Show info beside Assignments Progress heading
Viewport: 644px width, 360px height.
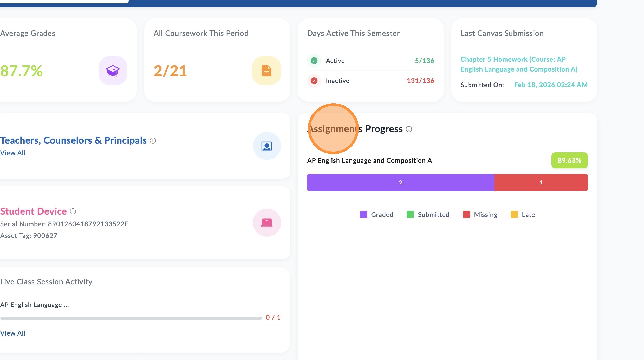(x=409, y=129)
